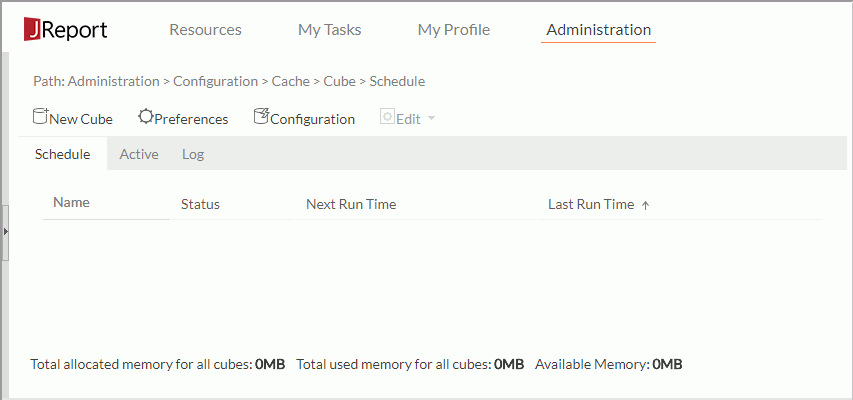The width and height of the screenshot is (853, 400).
Task: Open the Administration menu
Action: coord(598,29)
